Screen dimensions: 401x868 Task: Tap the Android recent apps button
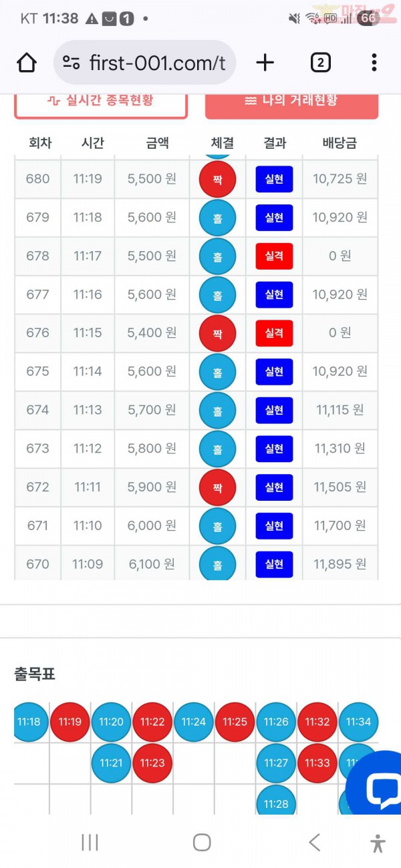click(x=90, y=843)
